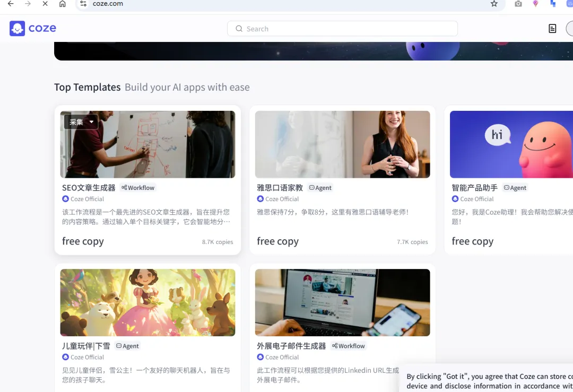The image size is (573, 392).
Task: Open 雅思口语家教 woman thumbnail
Action: point(342,144)
